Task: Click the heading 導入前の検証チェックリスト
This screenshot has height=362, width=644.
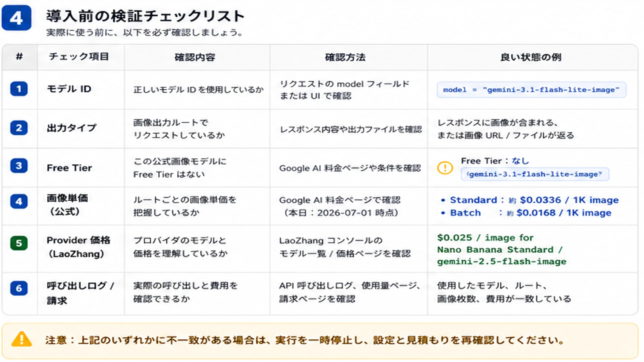Action: tap(145, 16)
